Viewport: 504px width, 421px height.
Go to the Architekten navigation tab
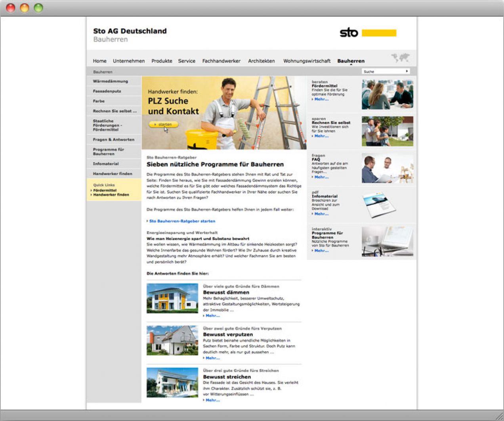(x=261, y=61)
